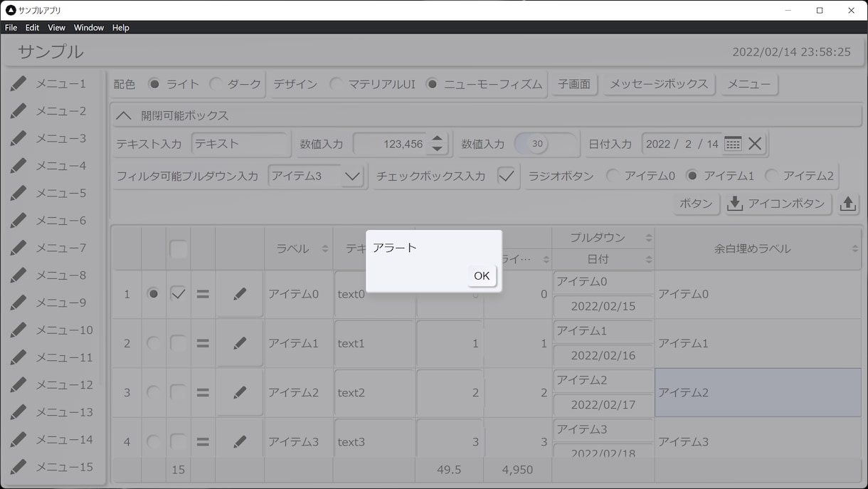Open the アイテム3 pulldown cell in row 4
Screen dimensions: 868x489
tap(603, 429)
